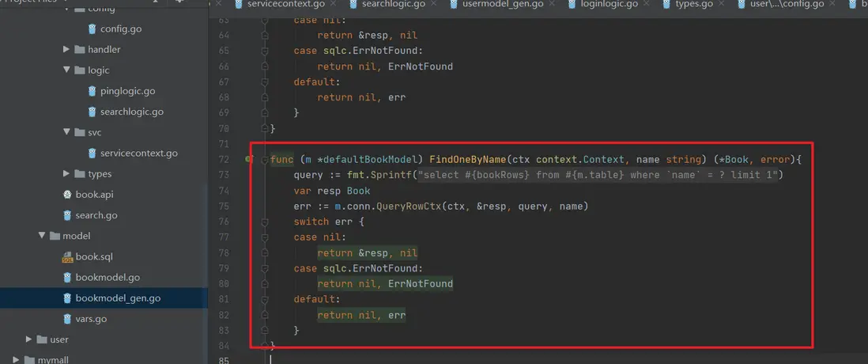Expand the types folder arrow

[66, 174]
